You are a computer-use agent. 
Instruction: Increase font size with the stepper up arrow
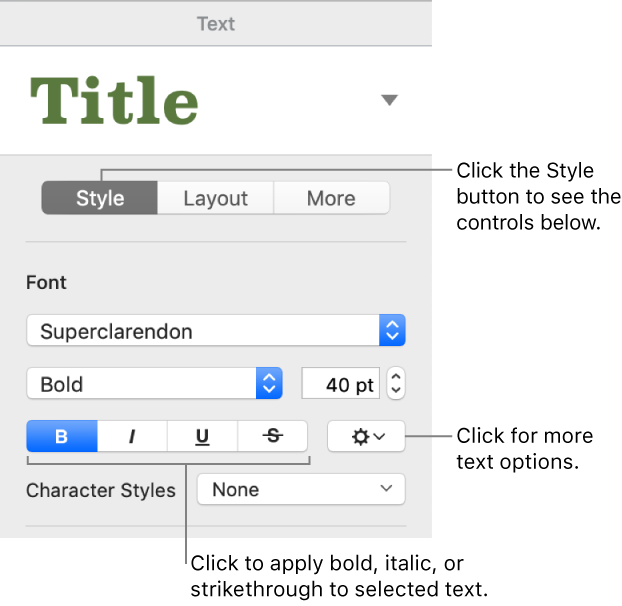pos(396,377)
